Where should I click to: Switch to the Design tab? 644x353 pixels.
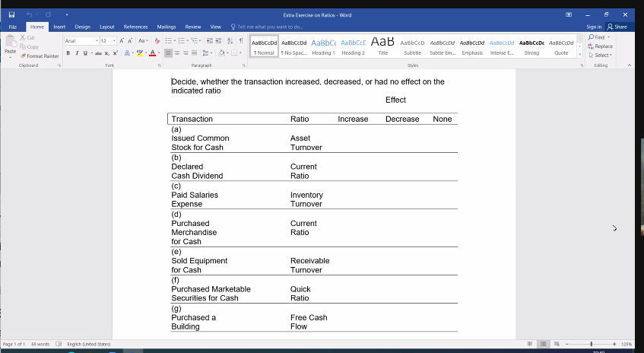(83, 27)
